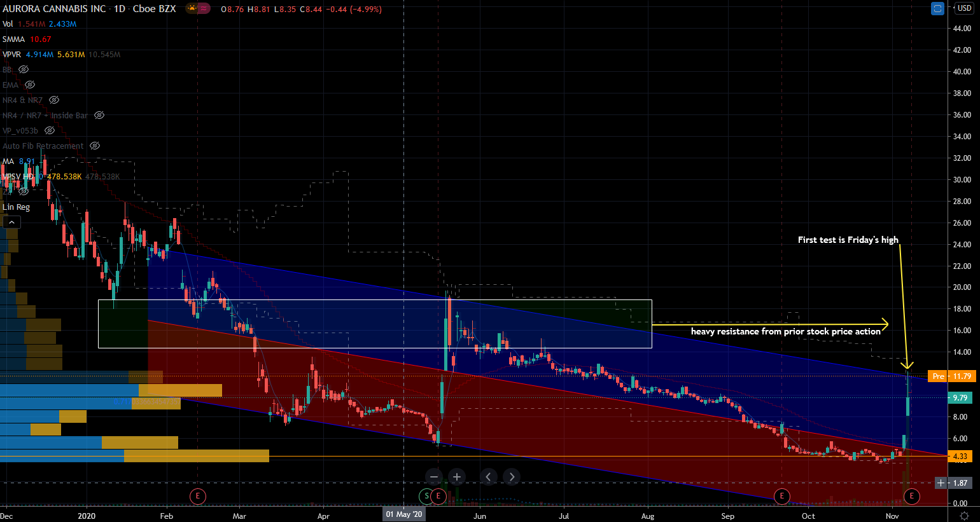Image resolution: width=980 pixels, height=522 pixels.
Task: Click the AURORA CANNABIS INC symbol name
Action: [54, 9]
